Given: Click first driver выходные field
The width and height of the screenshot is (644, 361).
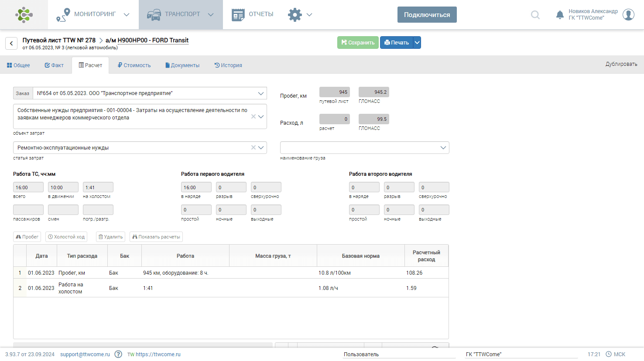Looking at the screenshot, I should [266, 210].
